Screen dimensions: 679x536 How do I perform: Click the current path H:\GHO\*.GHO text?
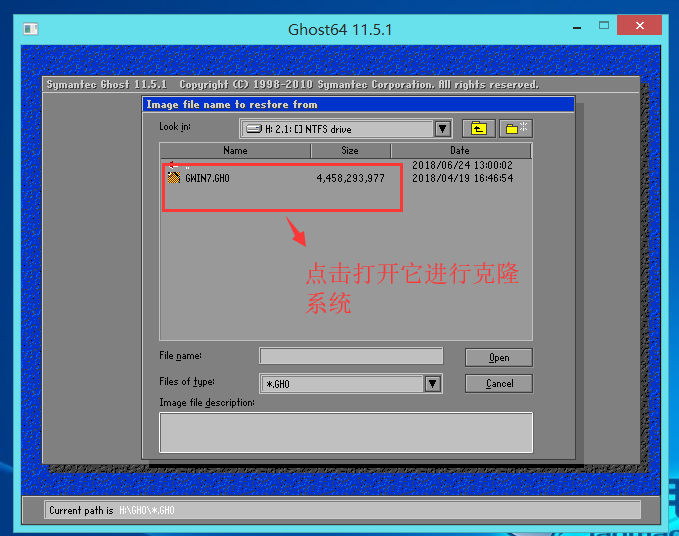[147, 510]
